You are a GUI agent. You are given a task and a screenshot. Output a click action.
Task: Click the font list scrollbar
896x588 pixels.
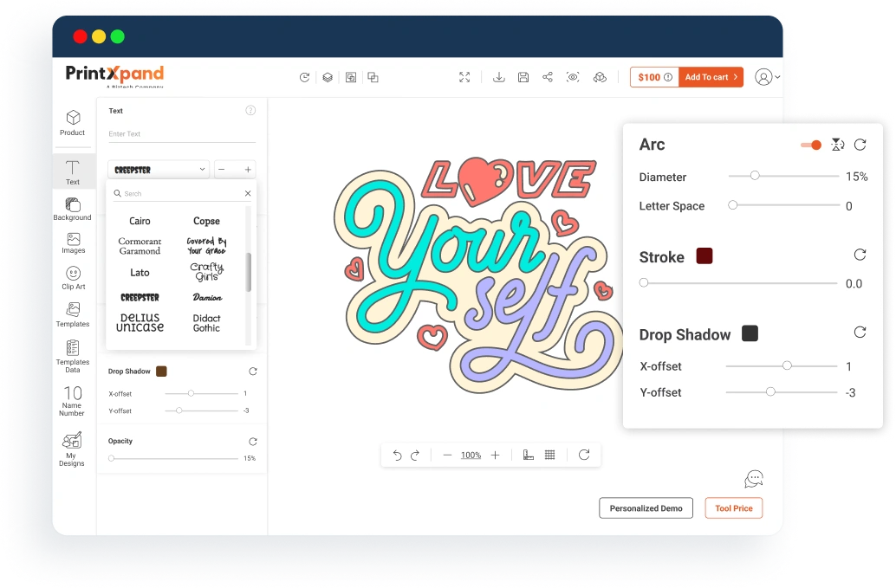tap(249, 272)
